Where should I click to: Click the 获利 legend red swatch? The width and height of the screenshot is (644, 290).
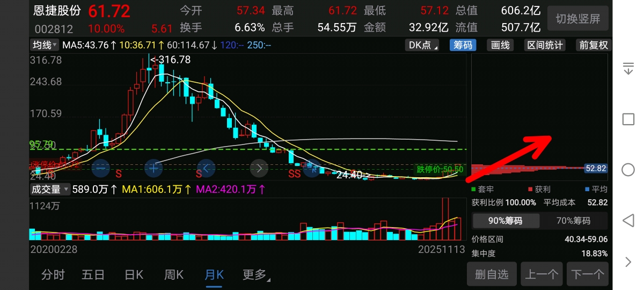(530, 190)
